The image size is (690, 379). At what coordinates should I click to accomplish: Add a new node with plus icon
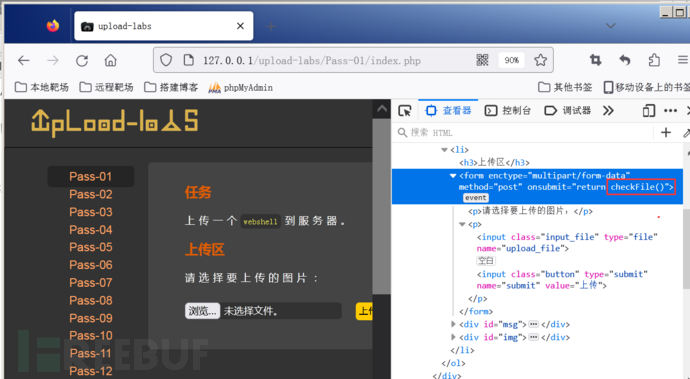(666, 132)
